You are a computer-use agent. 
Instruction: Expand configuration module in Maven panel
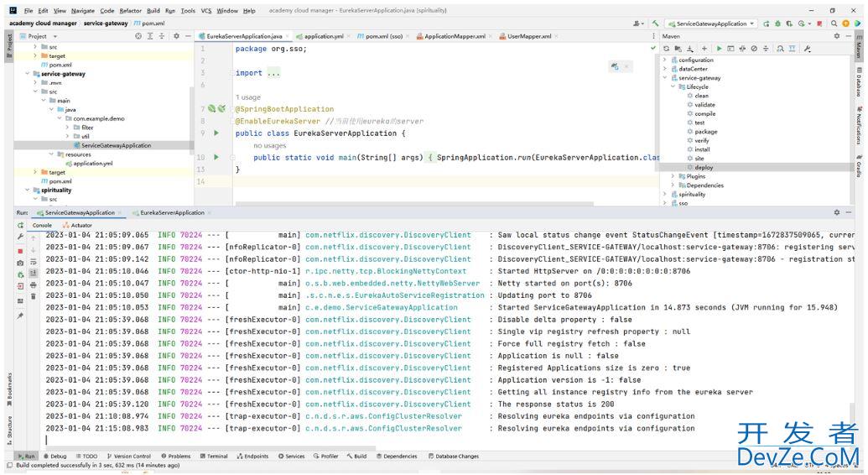[x=665, y=60]
